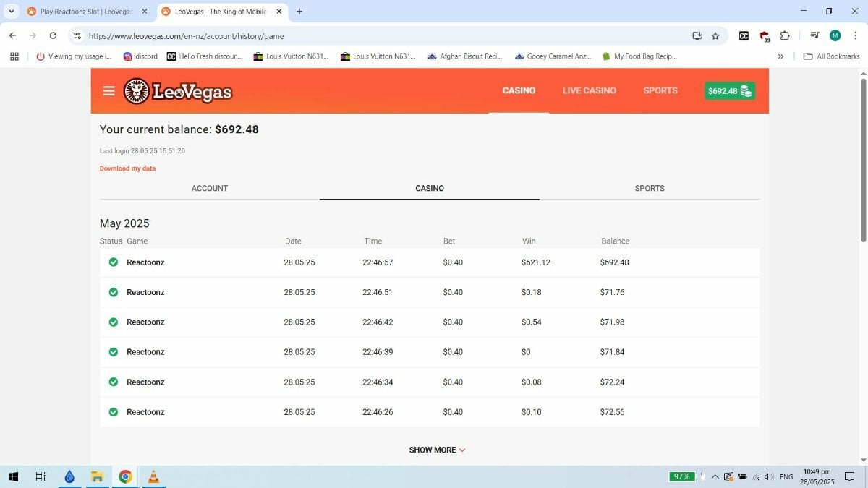Screen dimensions: 868x488
Task: Open the new tab plus button
Action: point(299,12)
